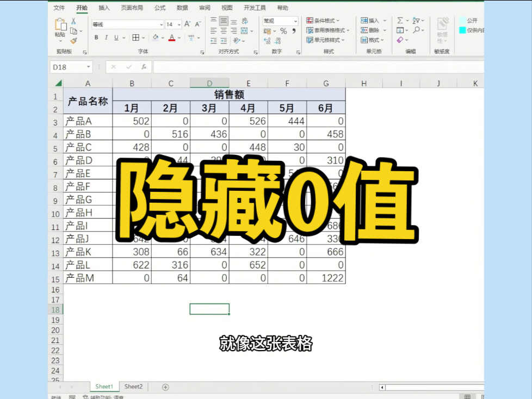The width and height of the screenshot is (532, 399).
Task: Toggle Underline formatting
Action: (x=116, y=37)
